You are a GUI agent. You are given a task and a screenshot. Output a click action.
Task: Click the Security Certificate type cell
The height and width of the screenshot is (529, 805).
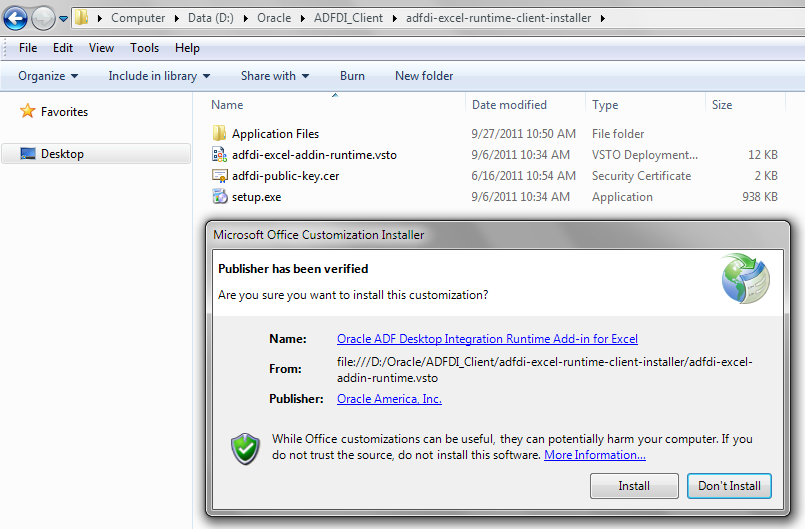641,176
